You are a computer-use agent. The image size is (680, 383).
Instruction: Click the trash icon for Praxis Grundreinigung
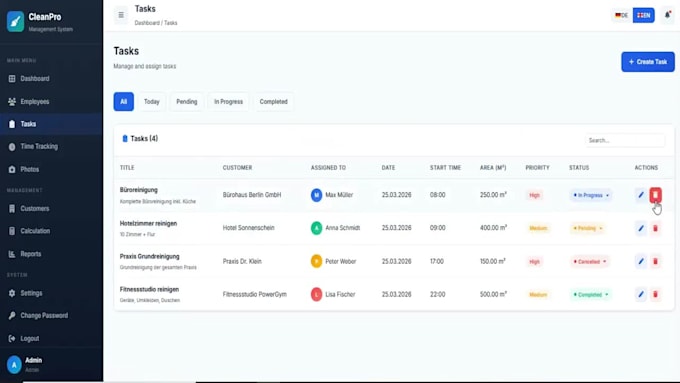point(655,262)
